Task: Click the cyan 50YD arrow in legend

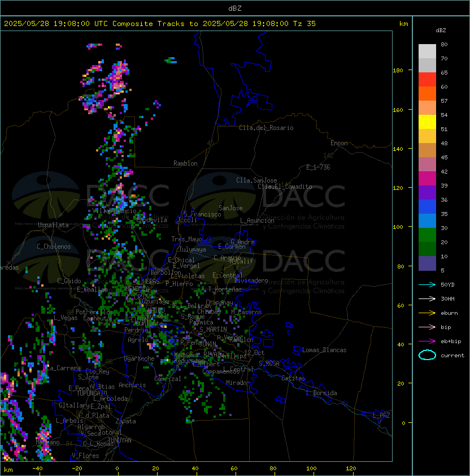Action: coord(427,285)
